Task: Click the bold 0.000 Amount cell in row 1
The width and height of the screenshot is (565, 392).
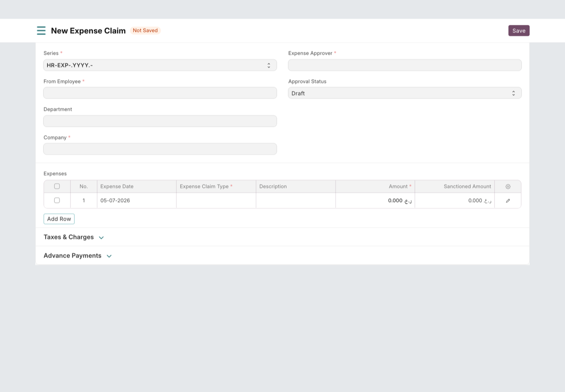Action: (375, 201)
